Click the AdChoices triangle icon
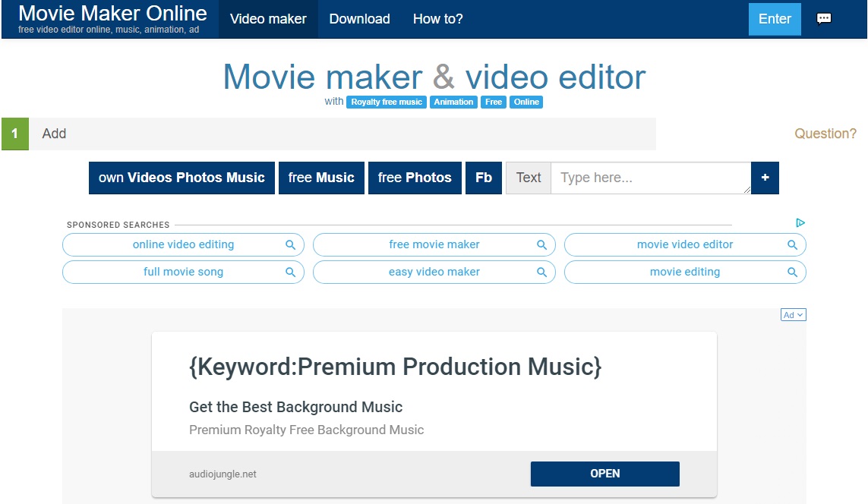868x504 pixels. pyautogui.click(x=800, y=223)
